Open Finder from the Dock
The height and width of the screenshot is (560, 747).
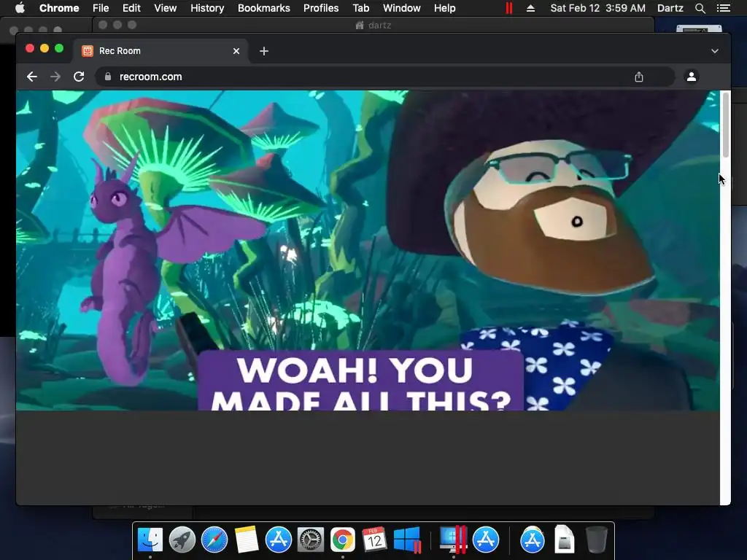150,540
